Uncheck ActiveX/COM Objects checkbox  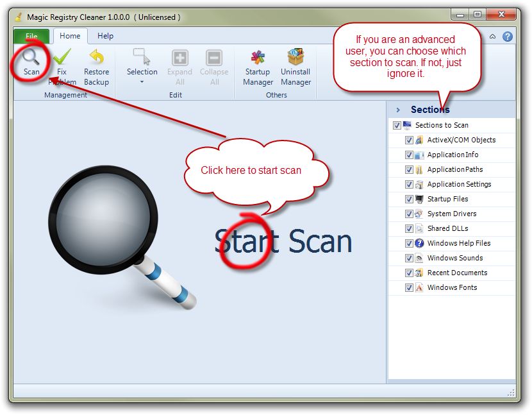(x=409, y=140)
